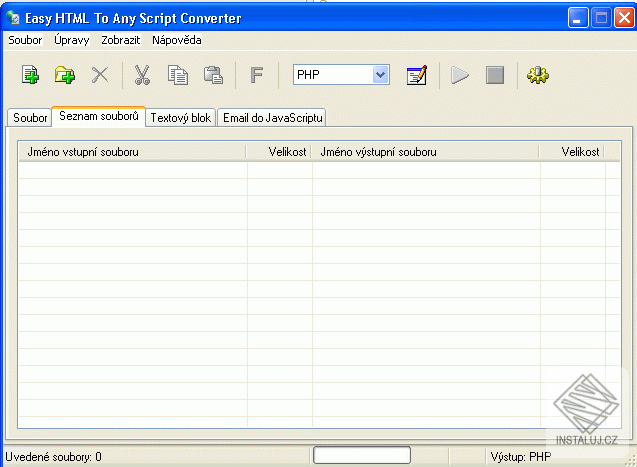Click the first Velikost column header
The width and height of the screenshot is (637, 467).
(x=279, y=152)
